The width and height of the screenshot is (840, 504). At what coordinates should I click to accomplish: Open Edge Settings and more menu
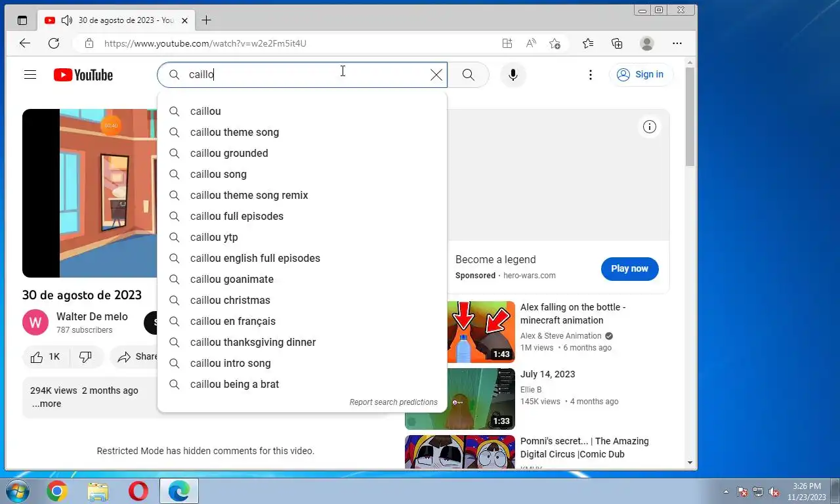click(677, 43)
